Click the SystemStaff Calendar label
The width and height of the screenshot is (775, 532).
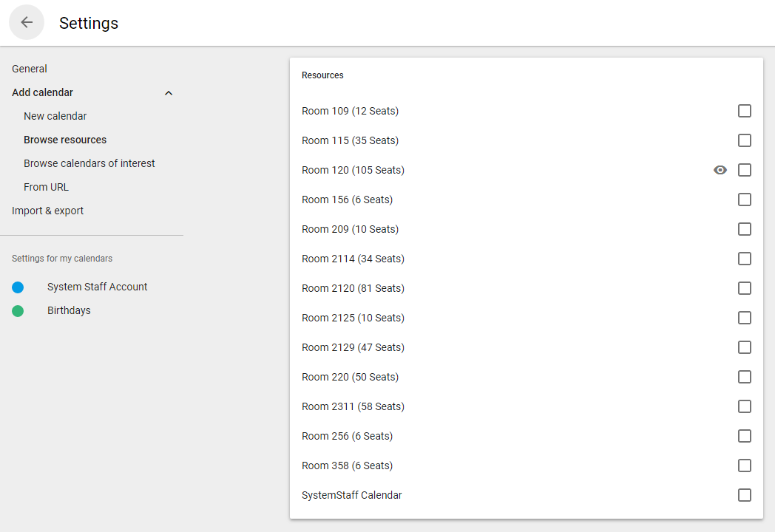coord(351,496)
